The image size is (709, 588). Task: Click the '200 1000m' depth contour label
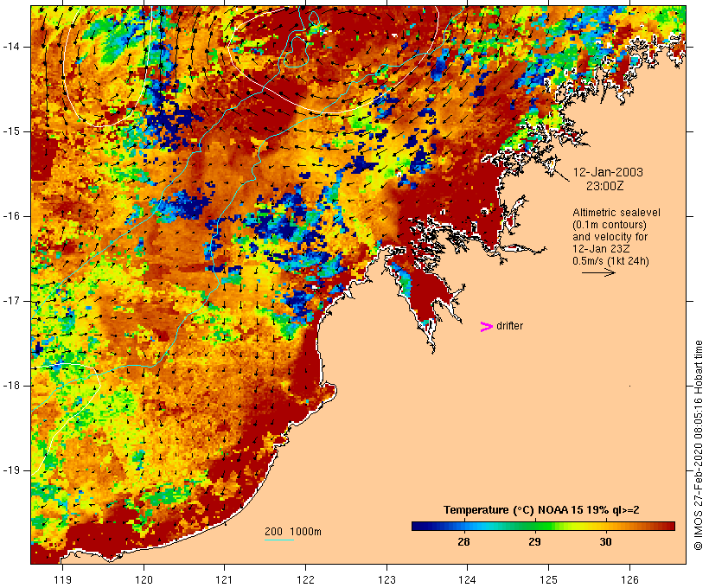click(293, 532)
